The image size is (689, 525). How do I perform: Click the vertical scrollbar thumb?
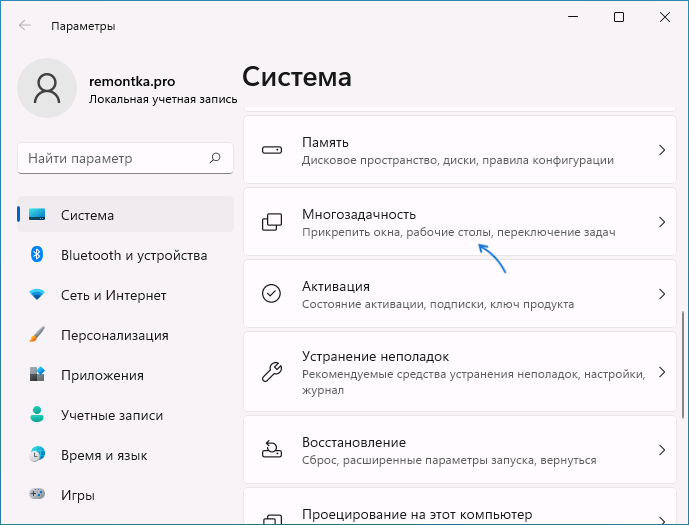(x=682, y=365)
